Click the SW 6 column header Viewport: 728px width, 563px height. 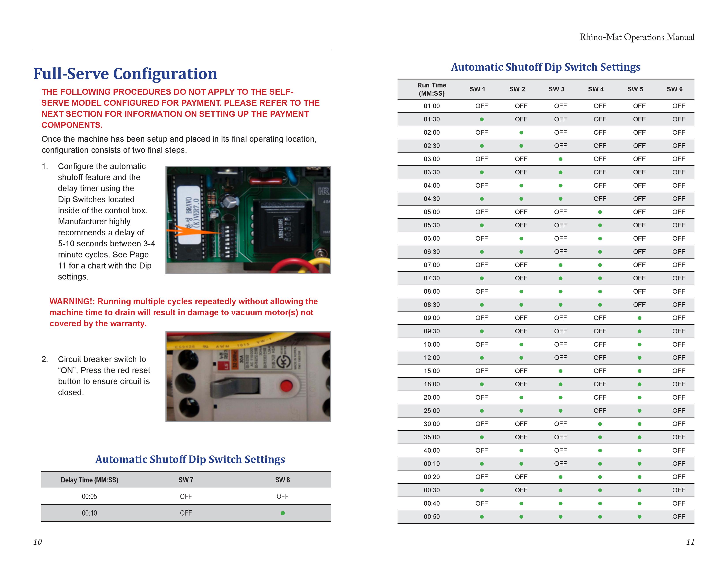coord(675,89)
